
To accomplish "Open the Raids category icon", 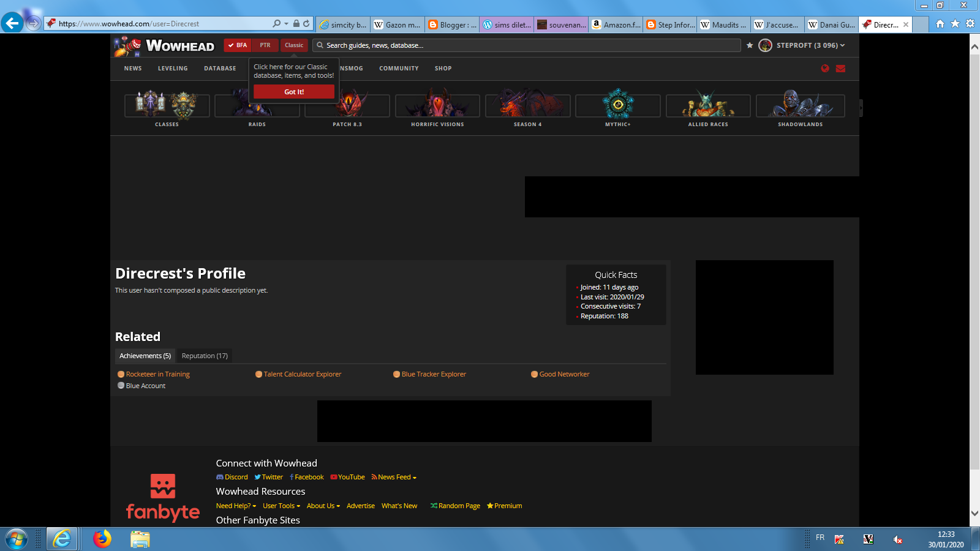I will (x=257, y=105).
